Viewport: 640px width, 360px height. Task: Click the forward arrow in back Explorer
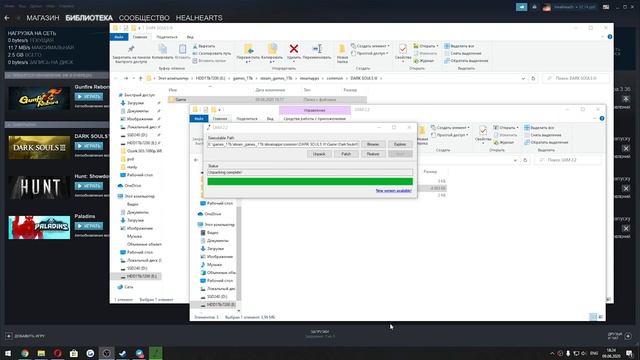pyautogui.click(x=126, y=78)
